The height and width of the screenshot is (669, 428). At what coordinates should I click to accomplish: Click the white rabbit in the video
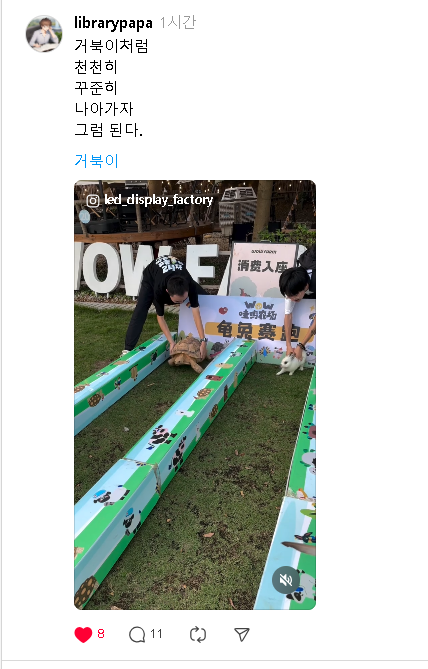291,365
